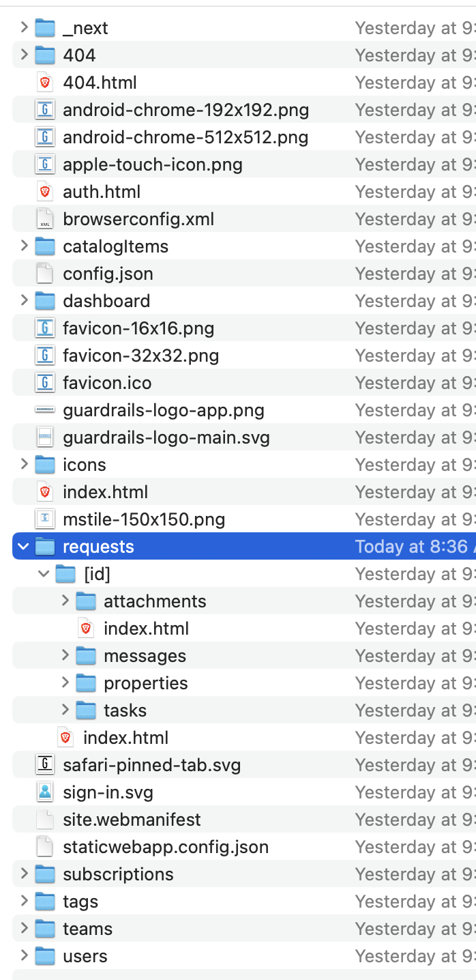476x980 pixels.
Task: Select the file named 404.html
Action: [100, 83]
